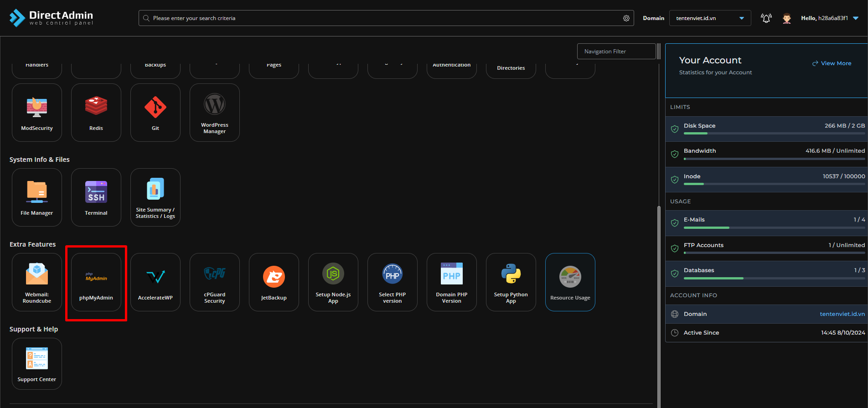Open WordPress Manager
Viewport: 868px width, 408px height.
[x=215, y=113]
